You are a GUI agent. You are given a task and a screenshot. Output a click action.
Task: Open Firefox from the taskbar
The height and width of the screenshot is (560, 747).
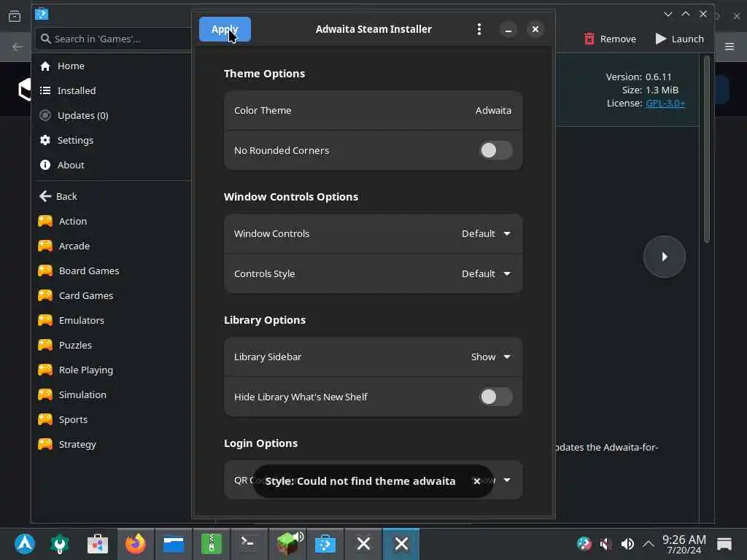click(x=136, y=544)
